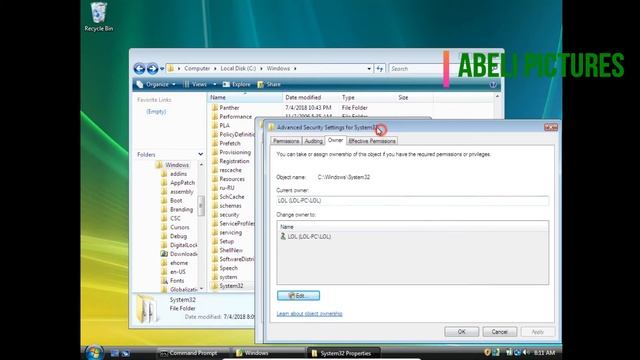Image resolution: width=640 pixels, height=360 pixels.
Task: Select the System32 folder in file list
Action: pyautogui.click(x=227, y=286)
